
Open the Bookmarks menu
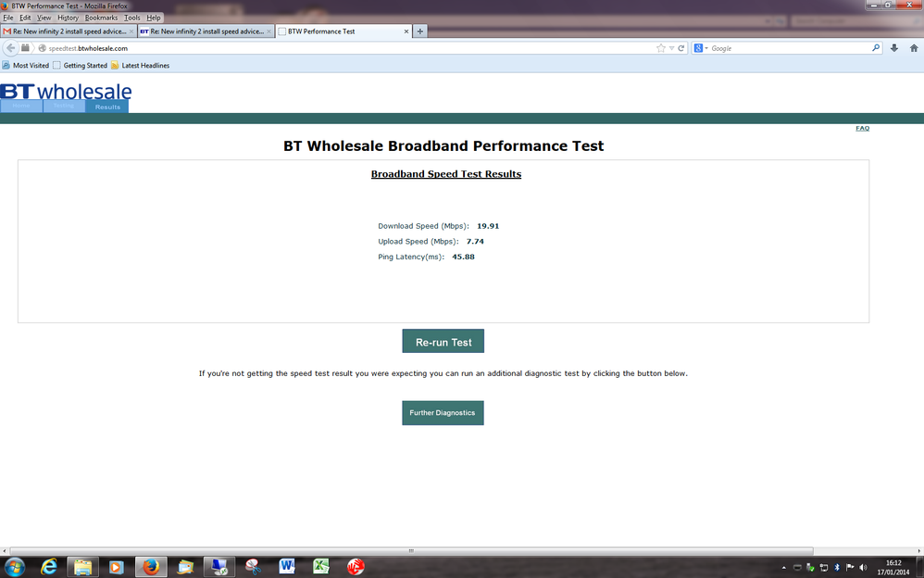(101, 18)
